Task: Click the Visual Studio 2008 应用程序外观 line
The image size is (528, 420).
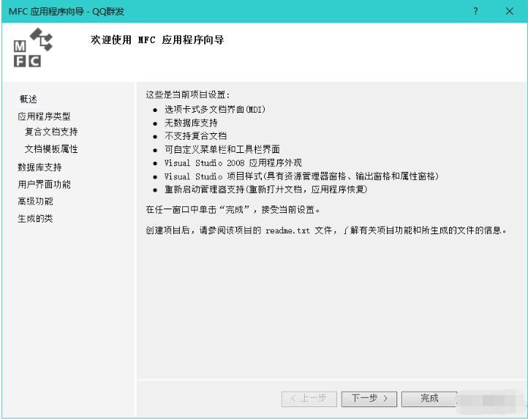Action: pos(233,163)
